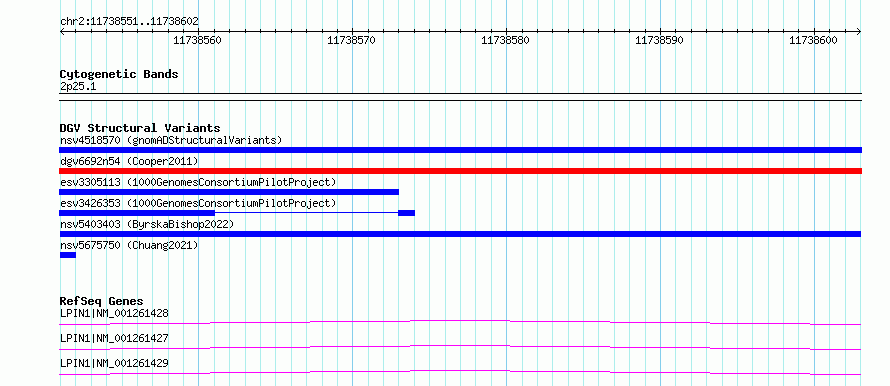Click the RefSeq Genes track title
Screen dimensions: 890x386
pos(102,301)
